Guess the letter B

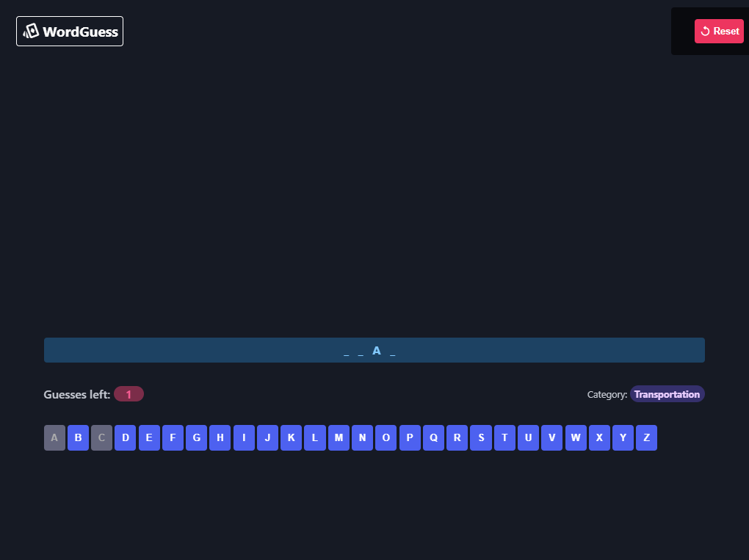78,437
